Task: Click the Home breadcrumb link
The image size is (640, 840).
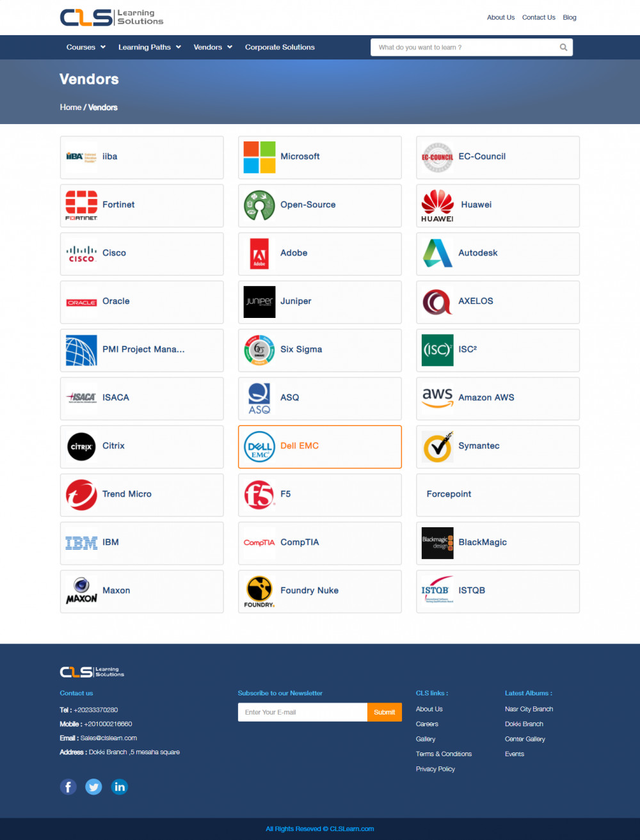Action: [70, 107]
